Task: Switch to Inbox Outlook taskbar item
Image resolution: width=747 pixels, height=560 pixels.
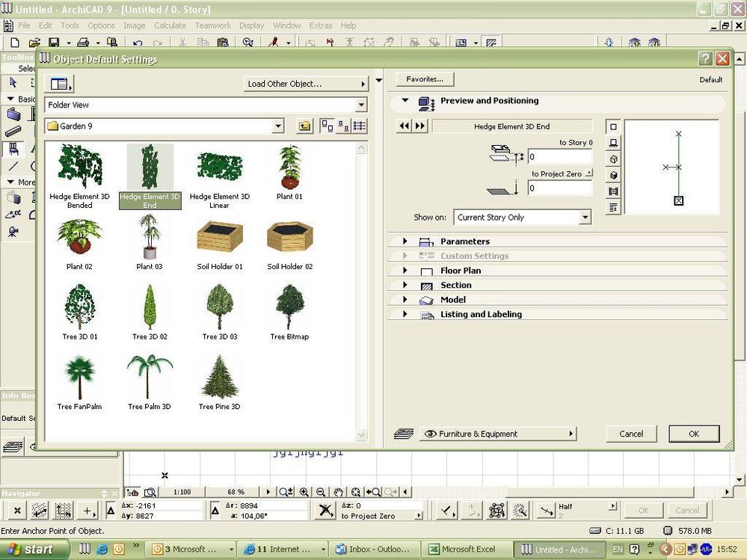Action: pyautogui.click(x=375, y=549)
